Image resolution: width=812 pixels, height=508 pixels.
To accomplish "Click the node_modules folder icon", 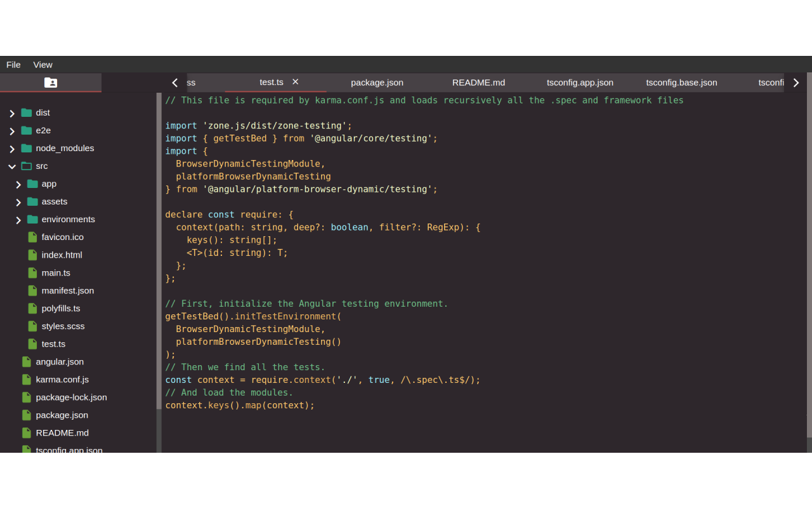I will [x=25, y=148].
